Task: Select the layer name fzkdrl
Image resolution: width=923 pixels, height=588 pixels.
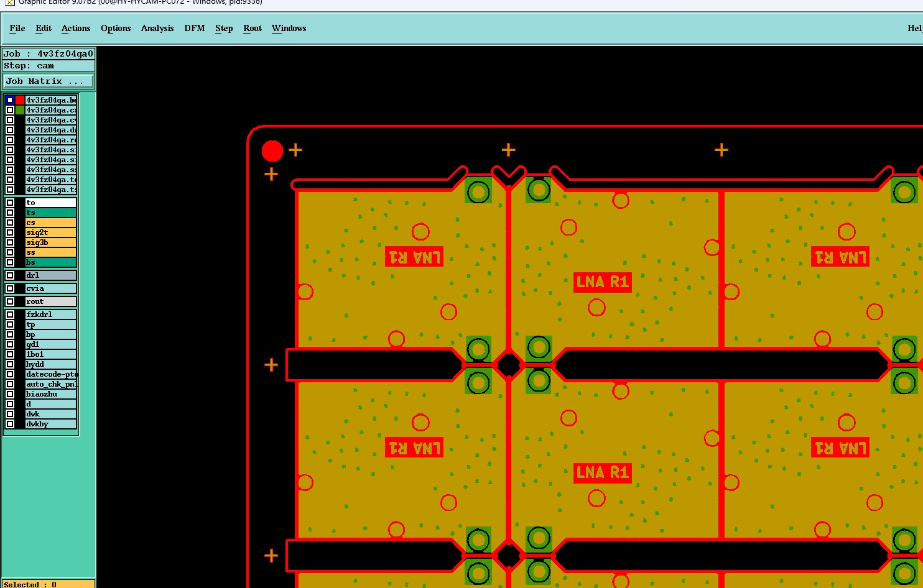Action: [51, 315]
